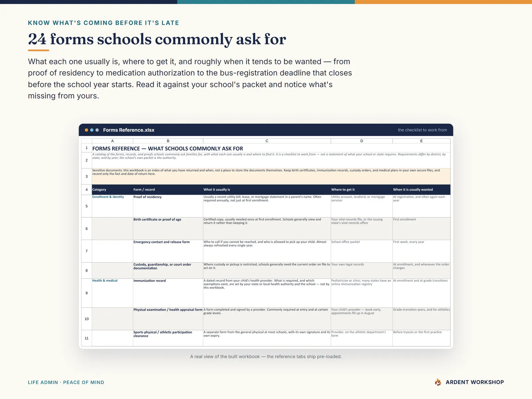Screen dimensions: 532x399
Task: Click the blue window dot
Action: (x=92, y=130)
